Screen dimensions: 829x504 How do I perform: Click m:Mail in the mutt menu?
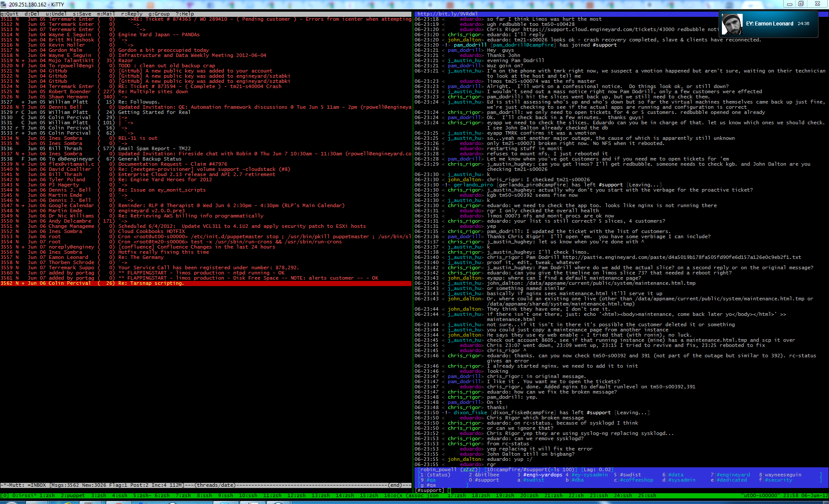(x=106, y=14)
